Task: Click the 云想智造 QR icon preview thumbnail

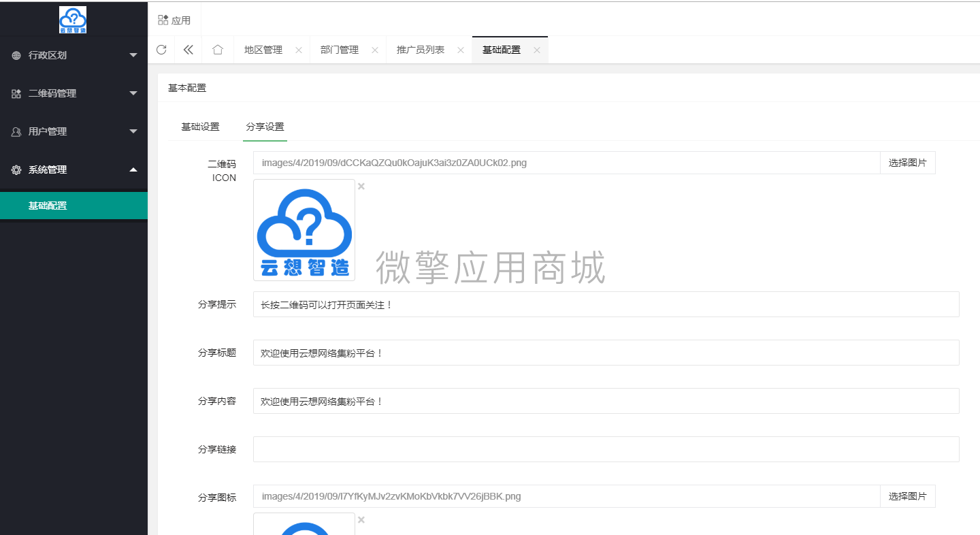Action: point(304,230)
